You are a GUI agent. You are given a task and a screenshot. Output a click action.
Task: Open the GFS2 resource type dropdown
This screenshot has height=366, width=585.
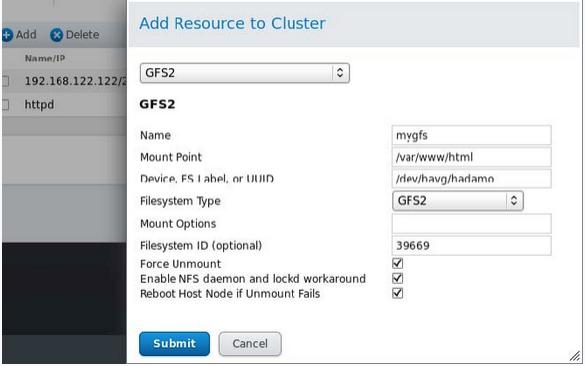pyautogui.click(x=245, y=73)
